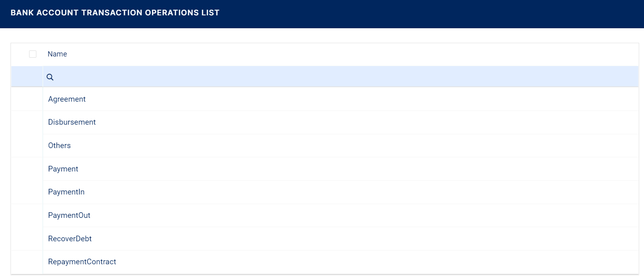This screenshot has height=280, width=644.
Task: Click the Name column header
Action: tap(57, 54)
